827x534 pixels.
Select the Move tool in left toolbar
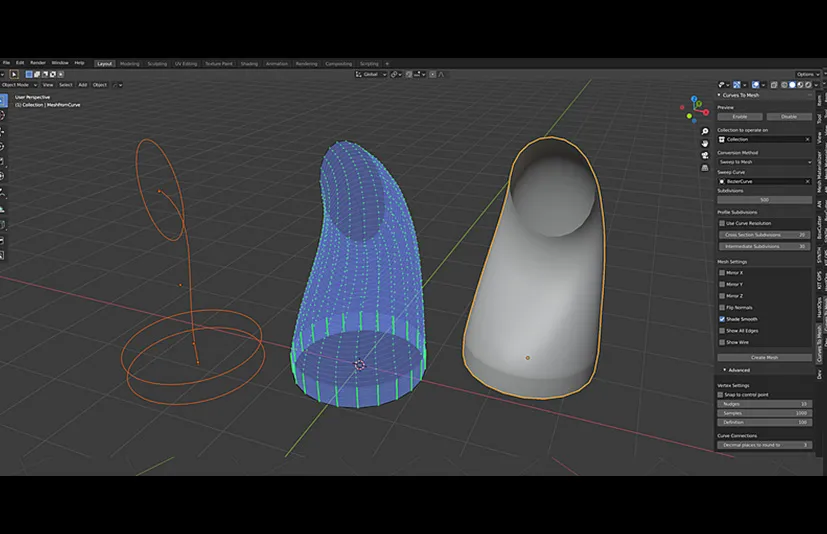click(3, 131)
